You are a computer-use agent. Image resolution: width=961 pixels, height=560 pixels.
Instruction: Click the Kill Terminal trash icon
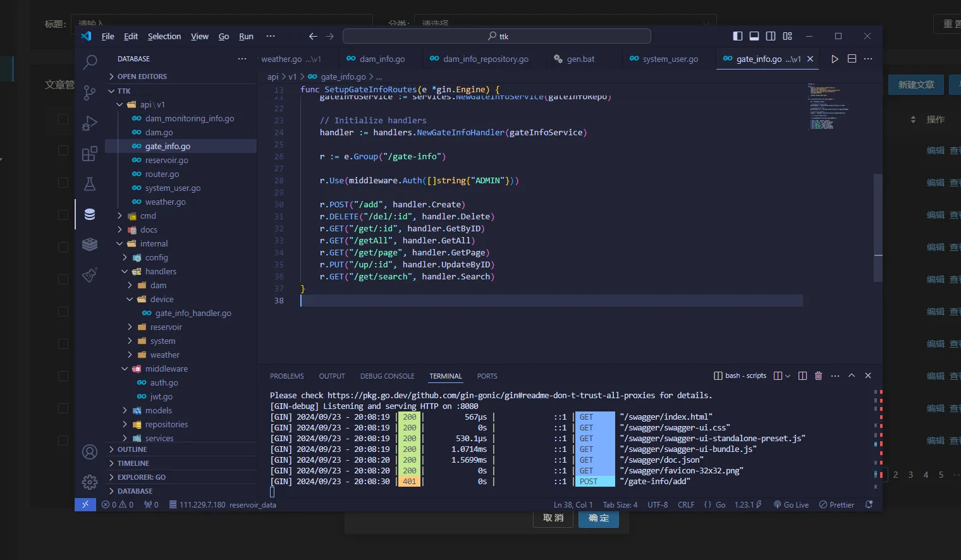click(818, 376)
